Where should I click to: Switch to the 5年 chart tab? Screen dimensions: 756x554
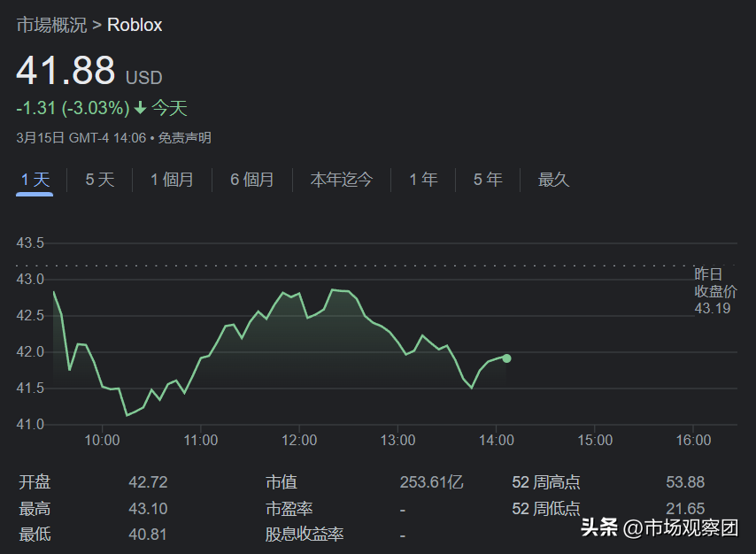(x=488, y=180)
